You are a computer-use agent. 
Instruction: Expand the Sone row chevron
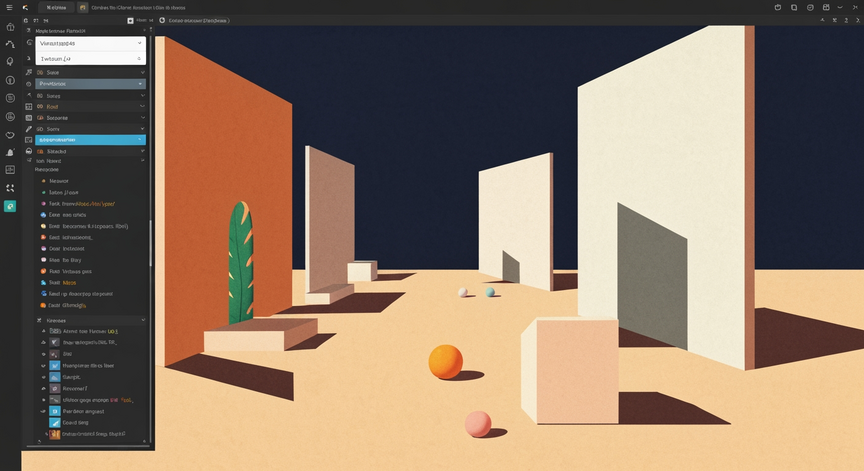143,72
